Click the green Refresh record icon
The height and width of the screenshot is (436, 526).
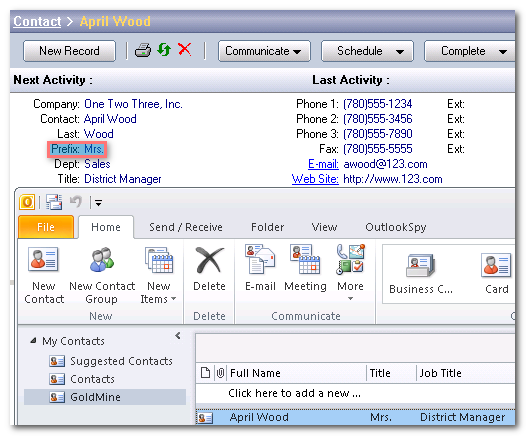(164, 50)
